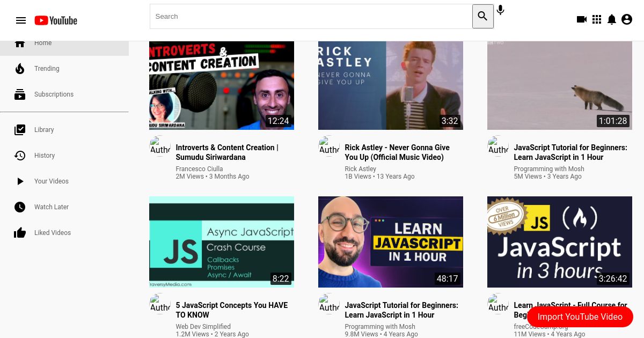The width and height of the screenshot is (644, 338).
Task: Click the YouTube logo
Action: pyautogui.click(x=55, y=20)
